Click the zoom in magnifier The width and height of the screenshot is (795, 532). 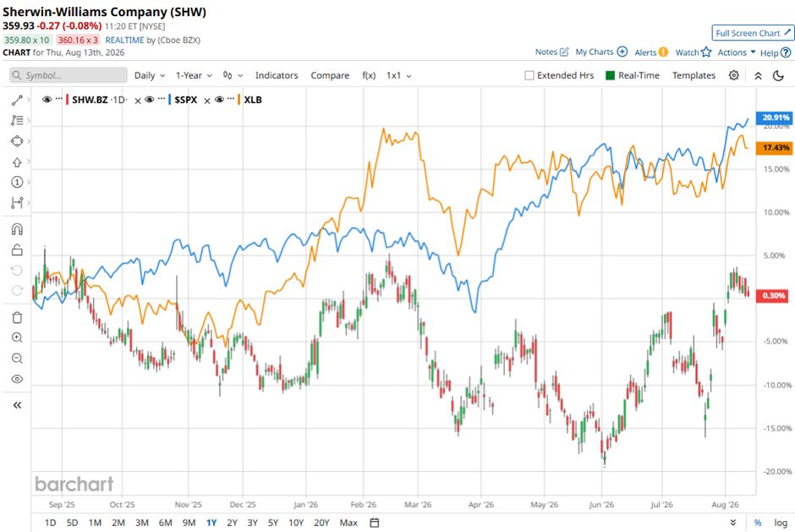[17, 337]
